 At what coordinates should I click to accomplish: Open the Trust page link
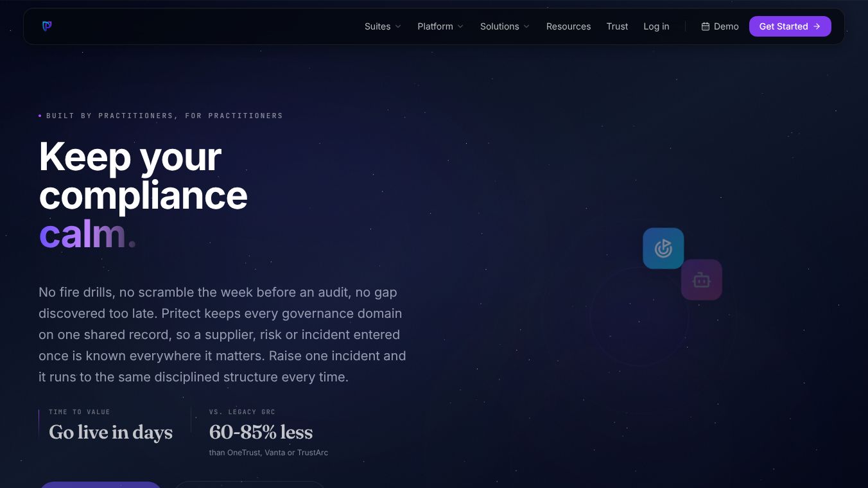point(617,26)
